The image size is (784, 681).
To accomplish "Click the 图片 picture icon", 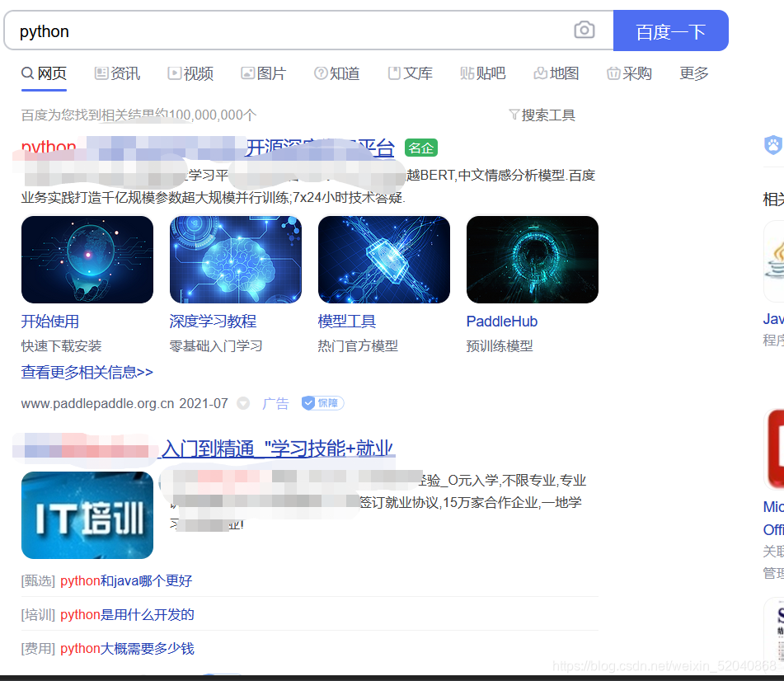I will (x=247, y=73).
